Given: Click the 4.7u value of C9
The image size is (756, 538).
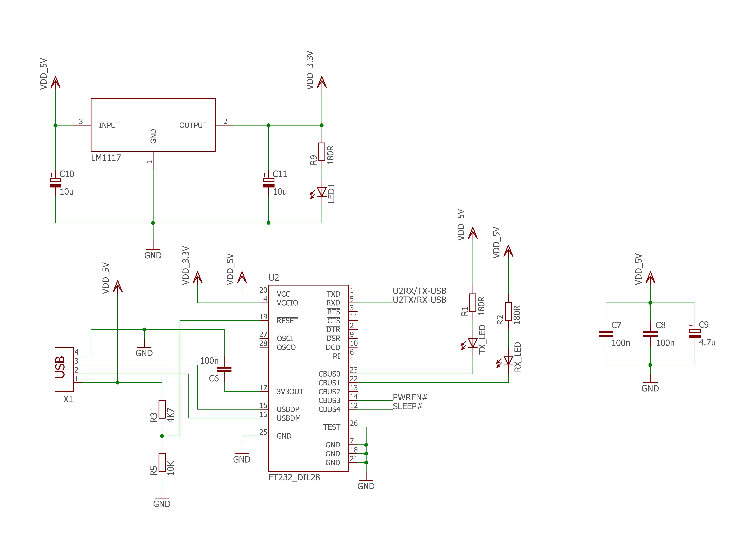Looking at the screenshot, I should (x=707, y=342).
